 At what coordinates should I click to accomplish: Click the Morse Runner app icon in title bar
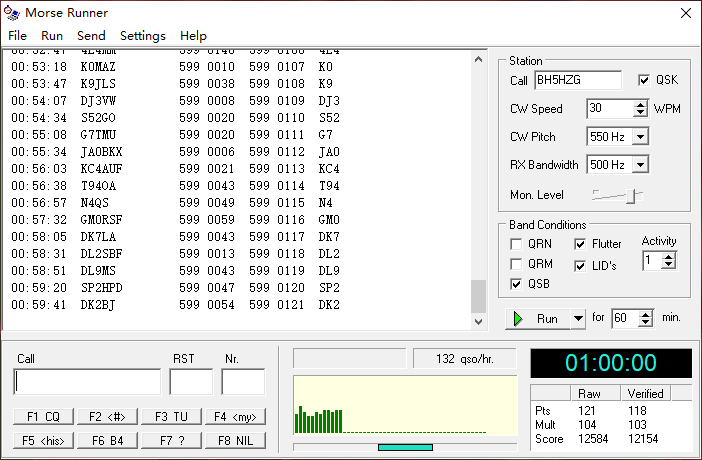(12, 13)
